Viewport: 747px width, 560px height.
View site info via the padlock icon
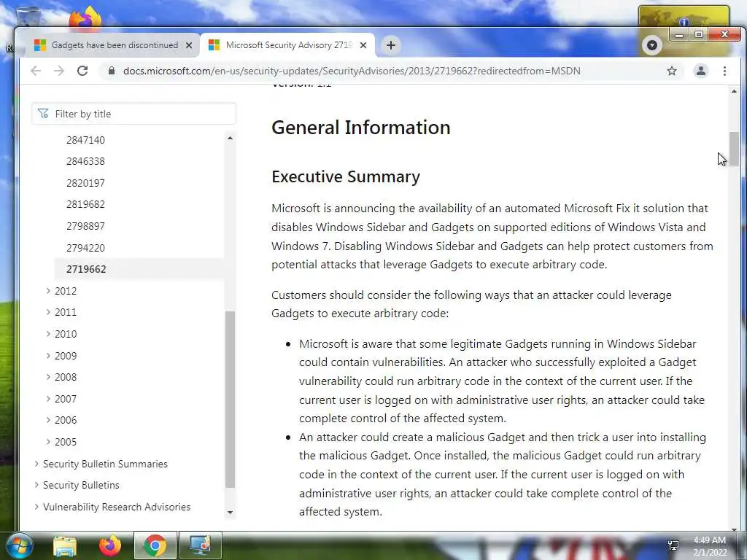pyautogui.click(x=112, y=71)
